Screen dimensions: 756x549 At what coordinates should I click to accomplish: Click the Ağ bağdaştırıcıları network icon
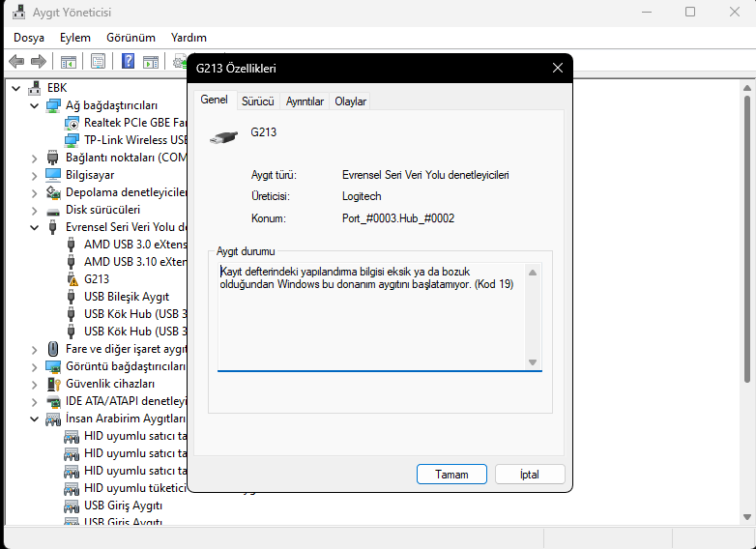(x=53, y=105)
